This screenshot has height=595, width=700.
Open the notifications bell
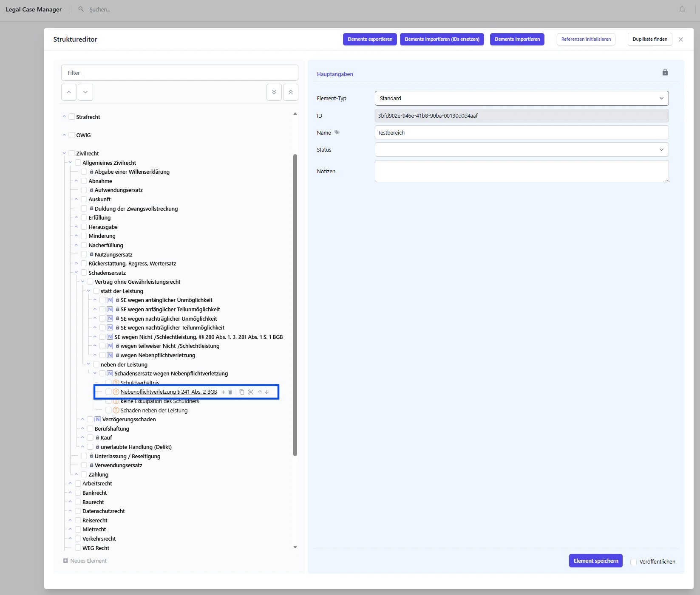682,9
